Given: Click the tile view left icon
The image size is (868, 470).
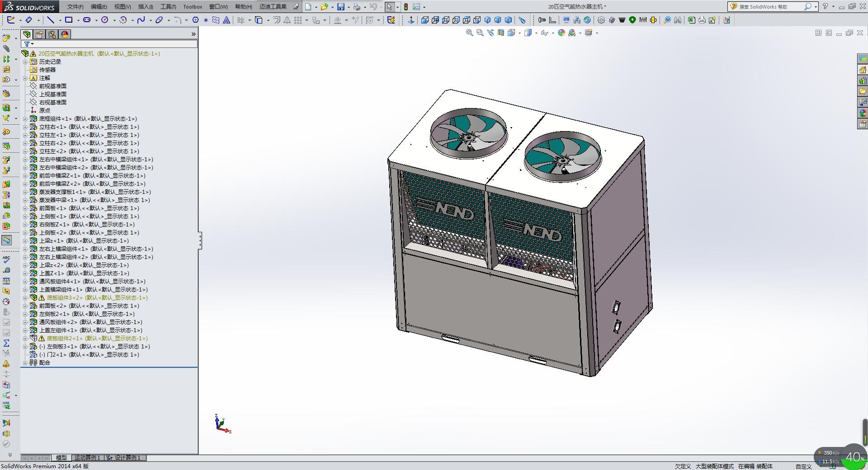Looking at the screenshot, I should coord(818,33).
